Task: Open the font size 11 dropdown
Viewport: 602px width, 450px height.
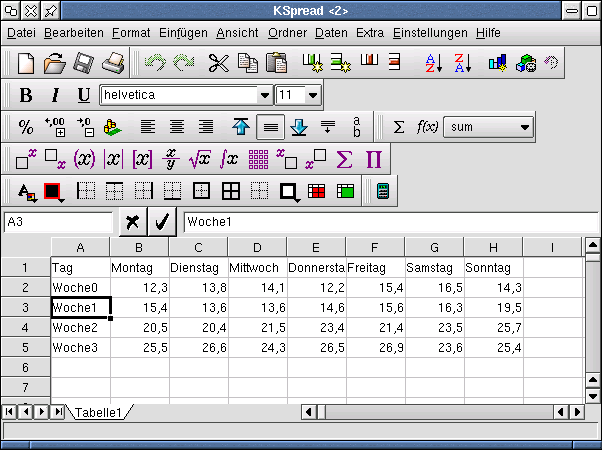Action: 312,96
